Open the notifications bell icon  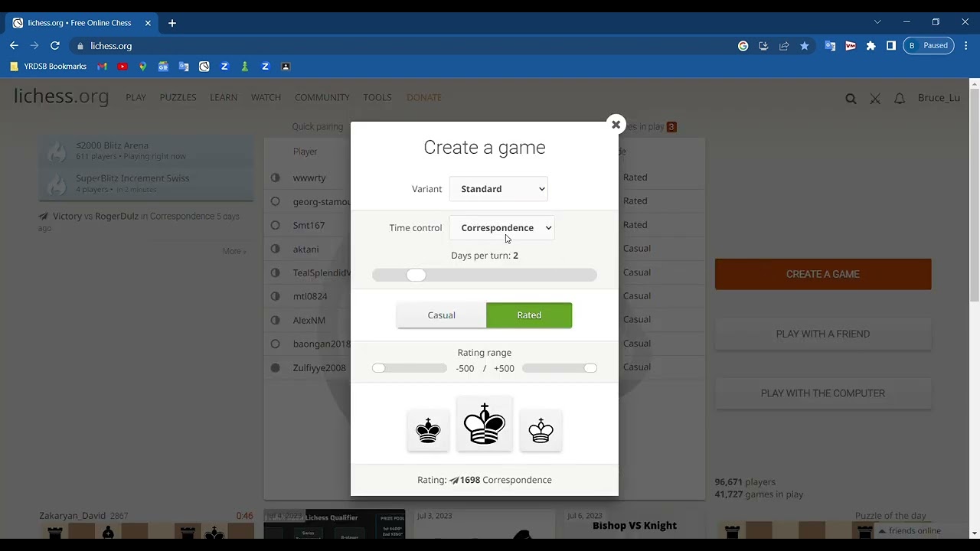(900, 98)
